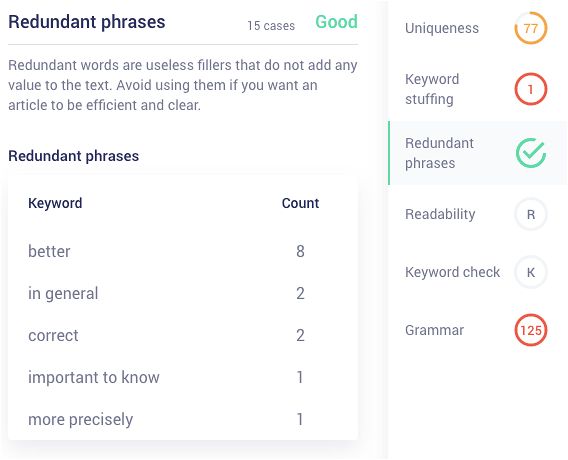
Task: Select the 'in general' phrase row
Action: [183, 293]
